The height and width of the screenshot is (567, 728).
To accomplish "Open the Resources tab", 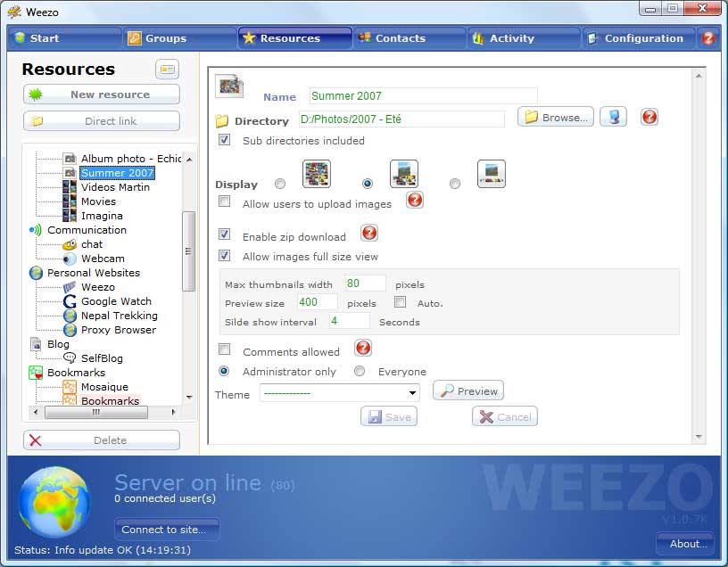I will point(294,38).
